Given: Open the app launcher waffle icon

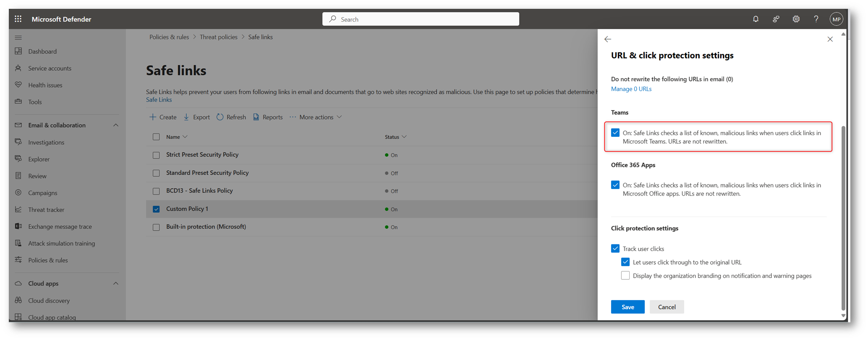Looking at the screenshot, I should tap(18, 19).
